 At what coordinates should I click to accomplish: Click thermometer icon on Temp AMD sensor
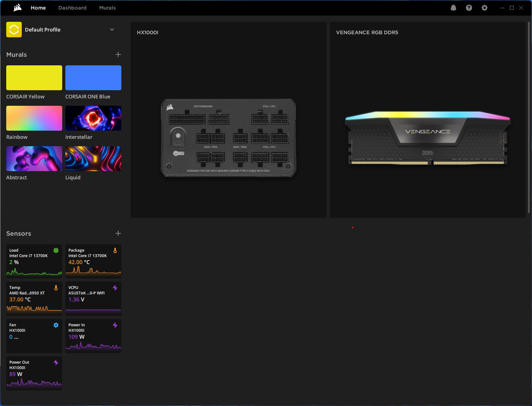(56, 288)
